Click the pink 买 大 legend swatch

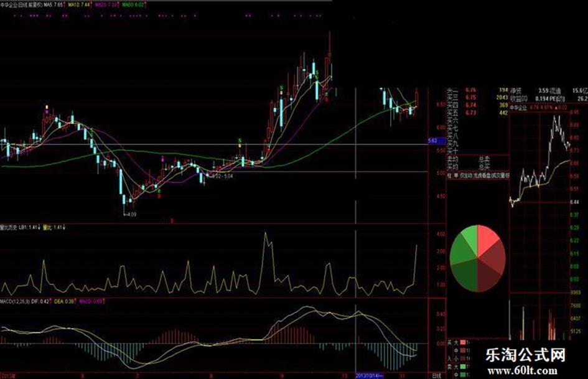coord(463,342)
